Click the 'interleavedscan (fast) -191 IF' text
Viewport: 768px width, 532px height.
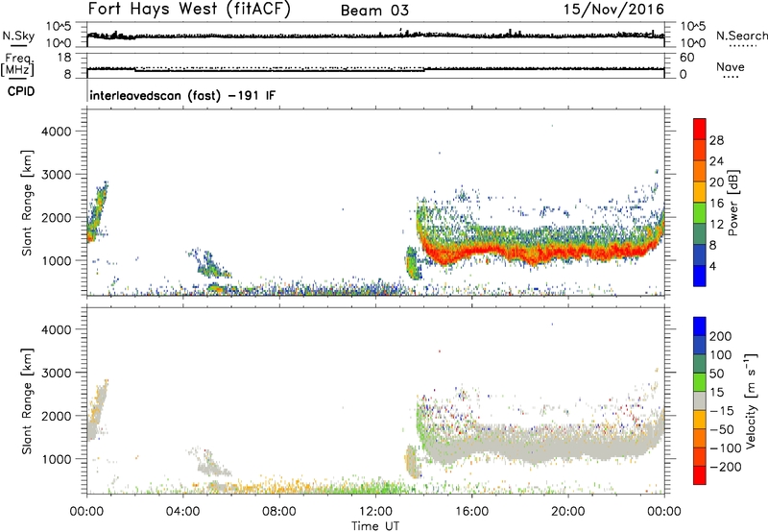182,95
